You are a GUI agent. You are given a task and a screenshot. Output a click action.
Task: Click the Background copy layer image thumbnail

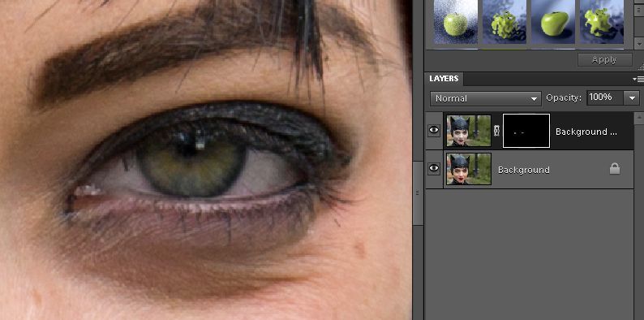click(469, 131)
